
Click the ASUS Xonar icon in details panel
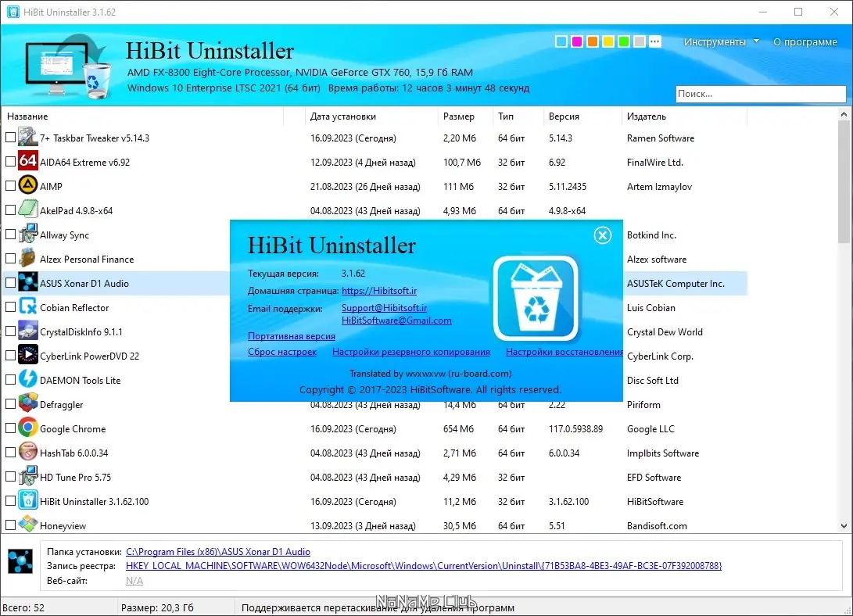[x=20, y=561]
